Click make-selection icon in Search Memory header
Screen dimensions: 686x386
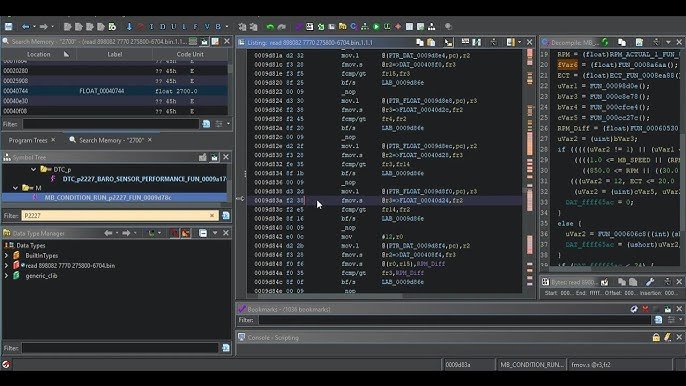(x=193, y=41)
